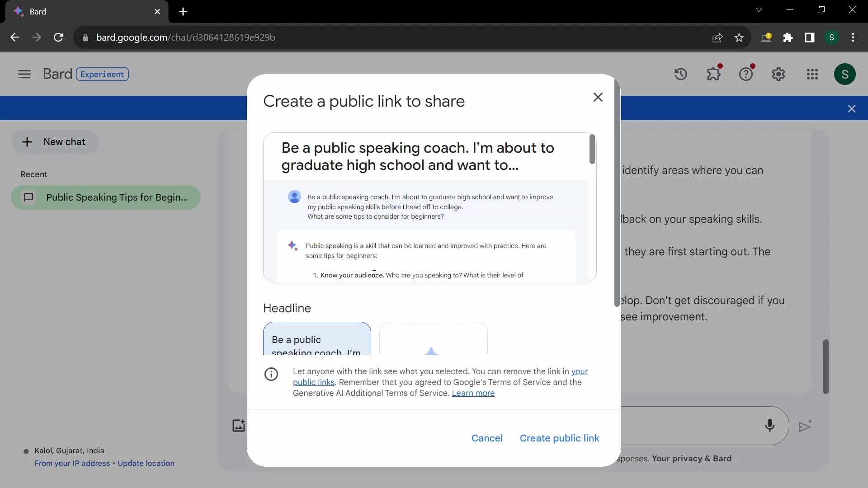Click the 'Headline' section label
Image resolution: width=868 pixels, height=488 pixels.
pyautogui.click(x=287, y=308)
